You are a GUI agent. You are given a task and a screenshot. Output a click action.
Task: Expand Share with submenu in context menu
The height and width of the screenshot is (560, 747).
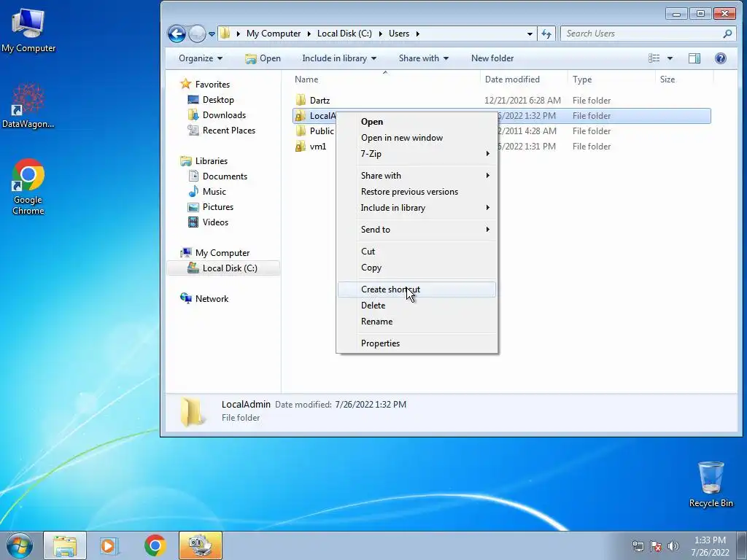[x=417, y=175]
